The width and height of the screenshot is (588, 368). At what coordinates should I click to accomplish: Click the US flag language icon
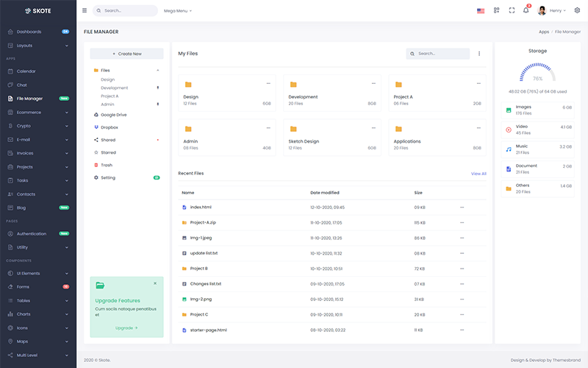(481, 11)
